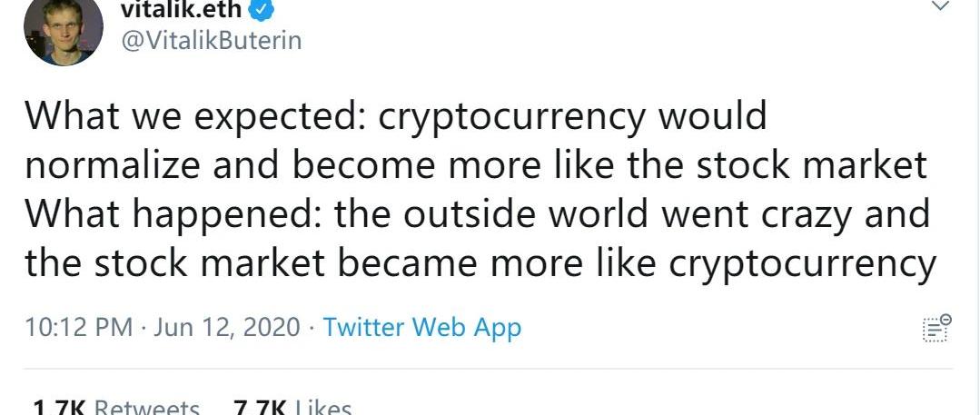The width and height of the screenshot is (980, 415).
Task: Click the final line starting "the stock market became"
Action: click(x=480, y=263)
